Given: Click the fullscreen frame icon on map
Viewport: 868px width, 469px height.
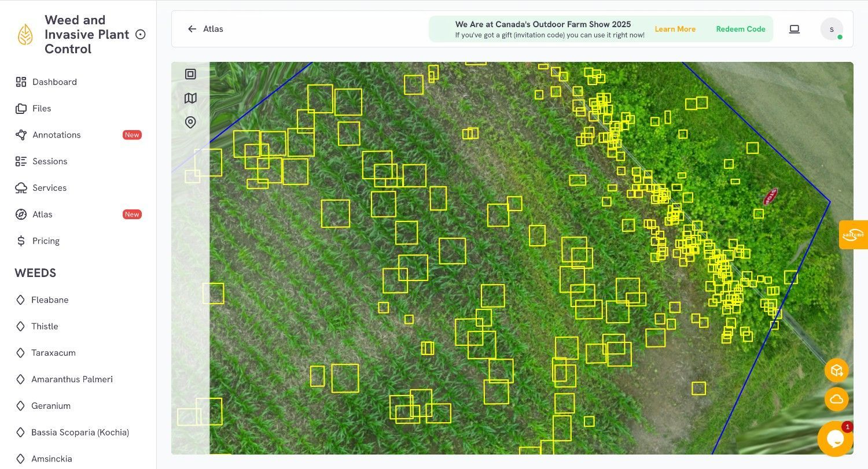Looking at the screenshot, I should pyautogui.click(x=190, y=74).
